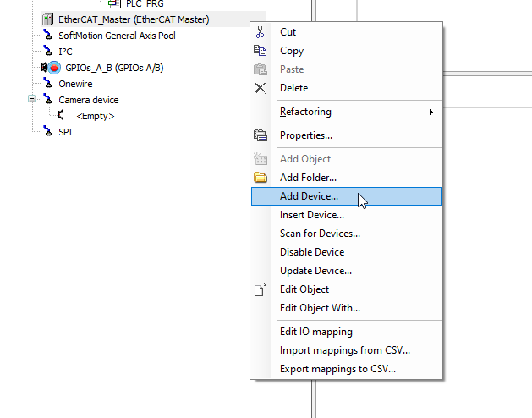
Task: Select Edit Object menu entry
Action: click(x=347, y=289)
